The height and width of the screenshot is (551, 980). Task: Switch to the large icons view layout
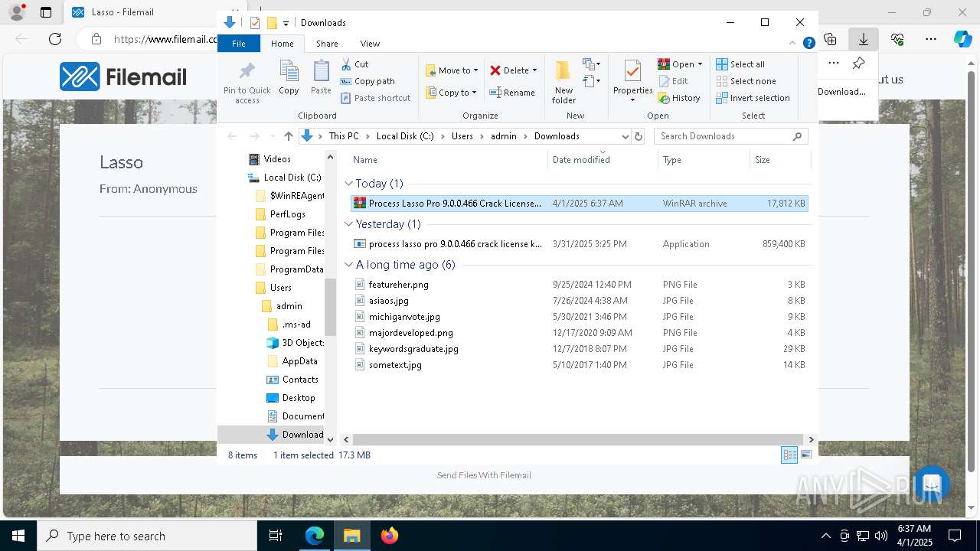(805, 455)
